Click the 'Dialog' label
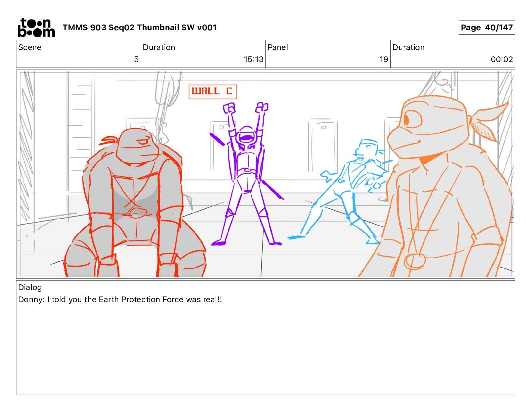532x411 pixels. point(30,287)
